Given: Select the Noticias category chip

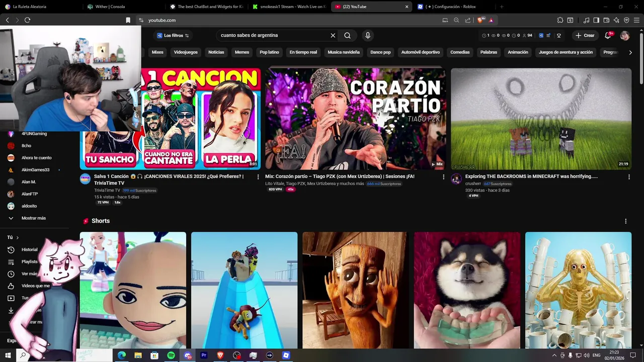Looking at the screenshot, I should tap(216, 52).
